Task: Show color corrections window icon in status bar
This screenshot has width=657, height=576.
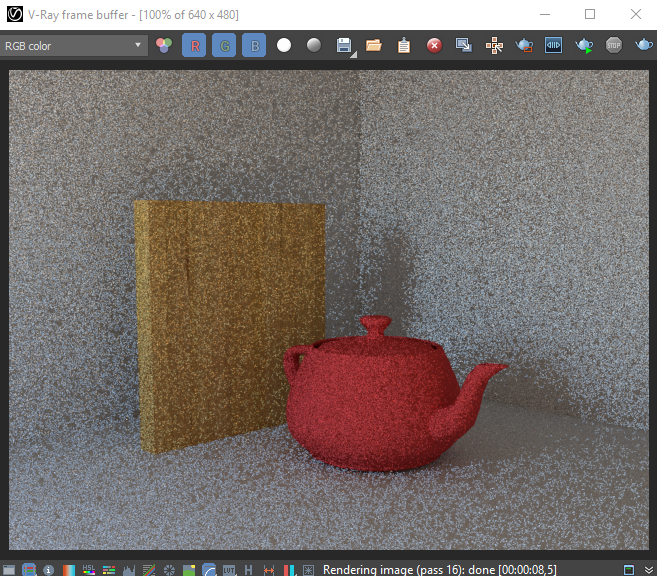Action: [x=8, y=570]
